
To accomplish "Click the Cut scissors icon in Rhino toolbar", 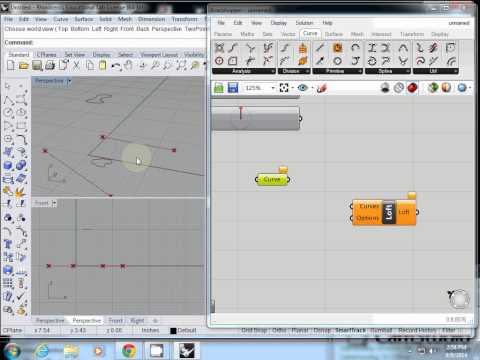I will pos(76,65).
